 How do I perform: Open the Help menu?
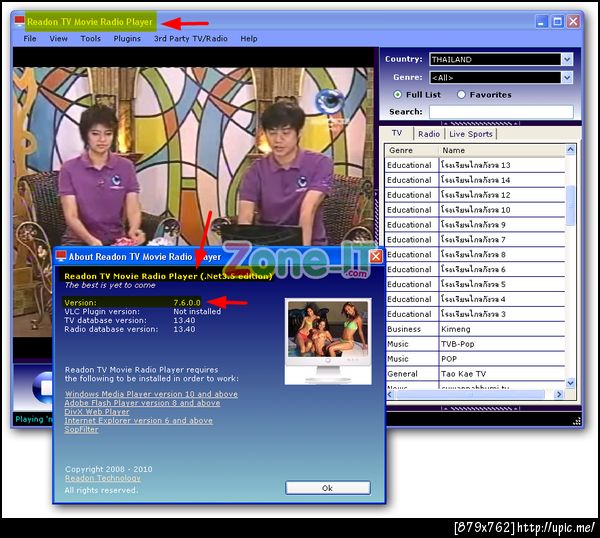(x=249, y=39)
